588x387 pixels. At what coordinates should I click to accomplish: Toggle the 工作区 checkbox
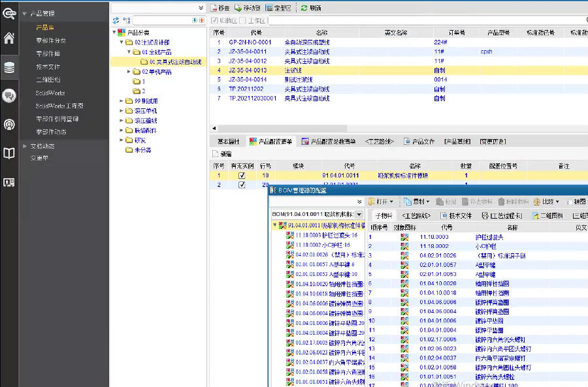click(243, 21)
